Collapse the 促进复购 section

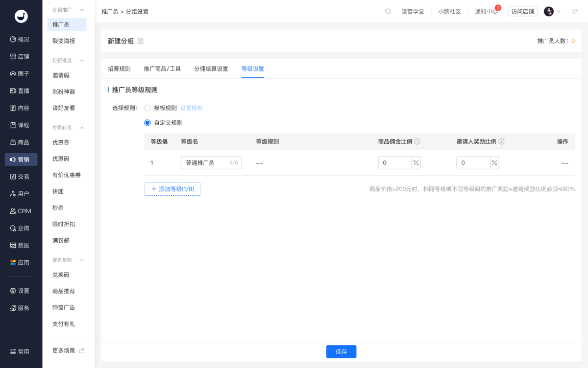(82, 260)
